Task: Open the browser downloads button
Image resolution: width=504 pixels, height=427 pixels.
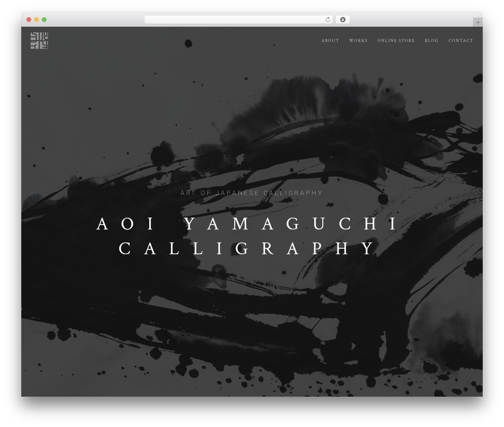Action: 343,20
